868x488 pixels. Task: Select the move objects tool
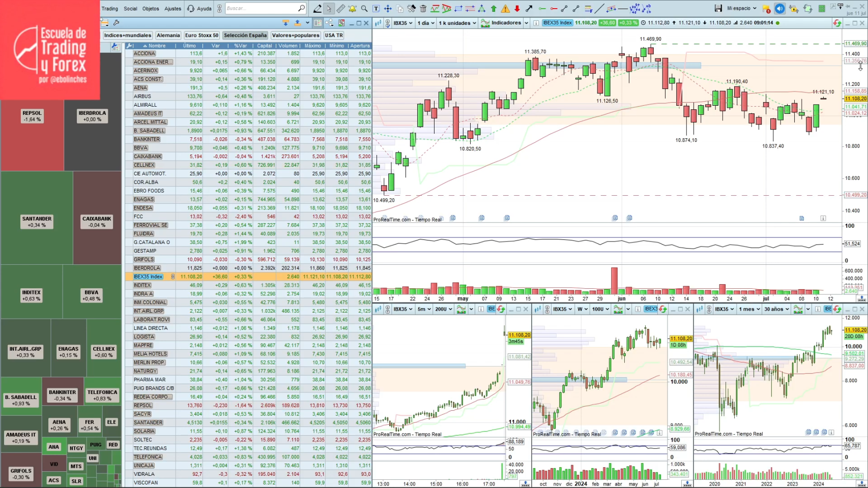[388, 9]
